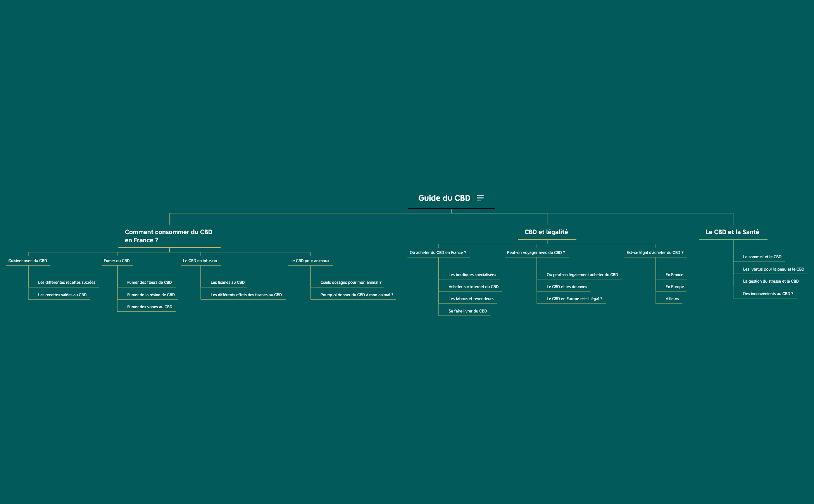814x504 pixels.
Task: Click Le CBD et les douanes subtopic
Action: [x=567, y=287]
